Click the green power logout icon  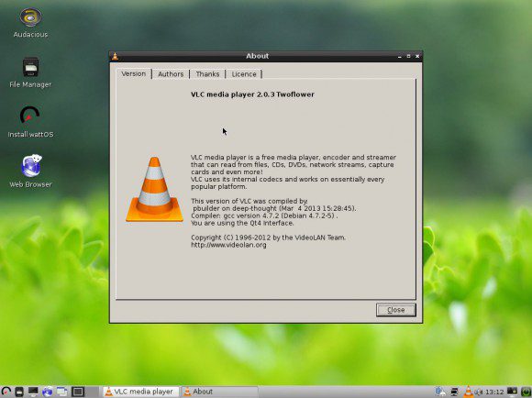click(526, 392)
